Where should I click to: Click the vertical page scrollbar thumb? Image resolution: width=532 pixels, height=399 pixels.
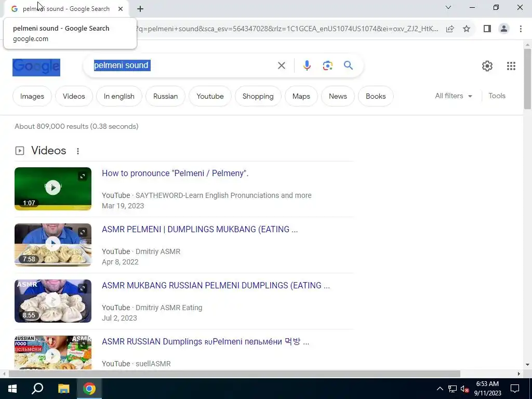[527, 79]
